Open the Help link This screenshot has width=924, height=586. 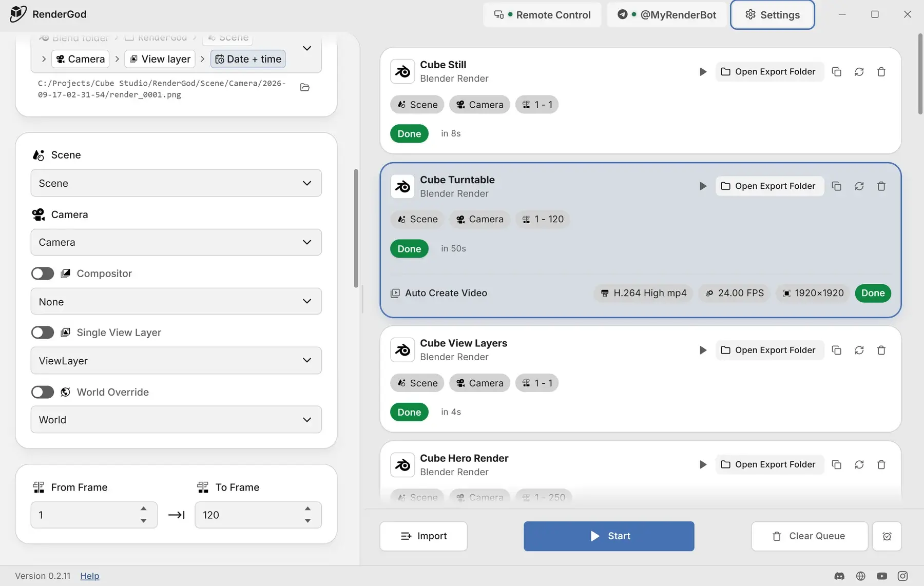click(90, 576)
